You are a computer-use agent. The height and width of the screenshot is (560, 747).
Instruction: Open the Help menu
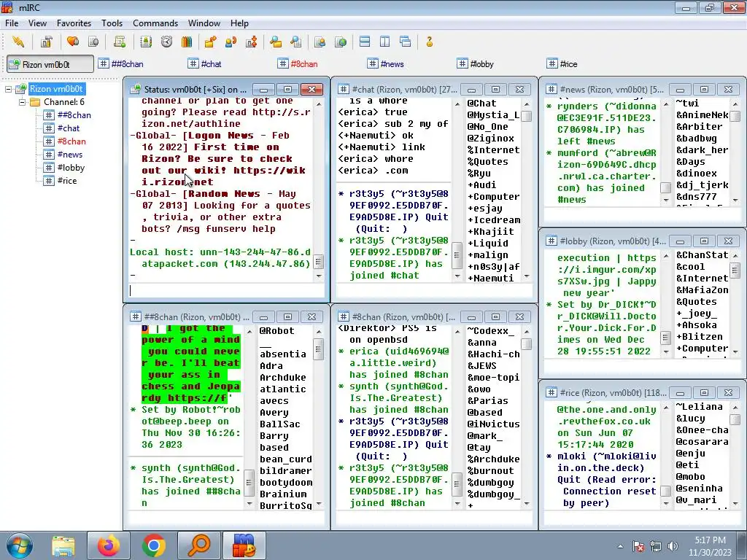pos(239,23)
